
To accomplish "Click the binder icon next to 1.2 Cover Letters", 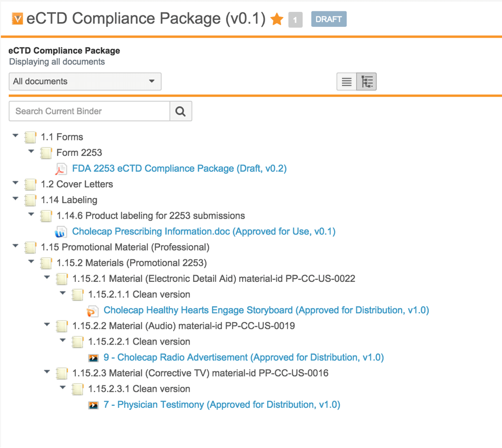I will 30,185.
